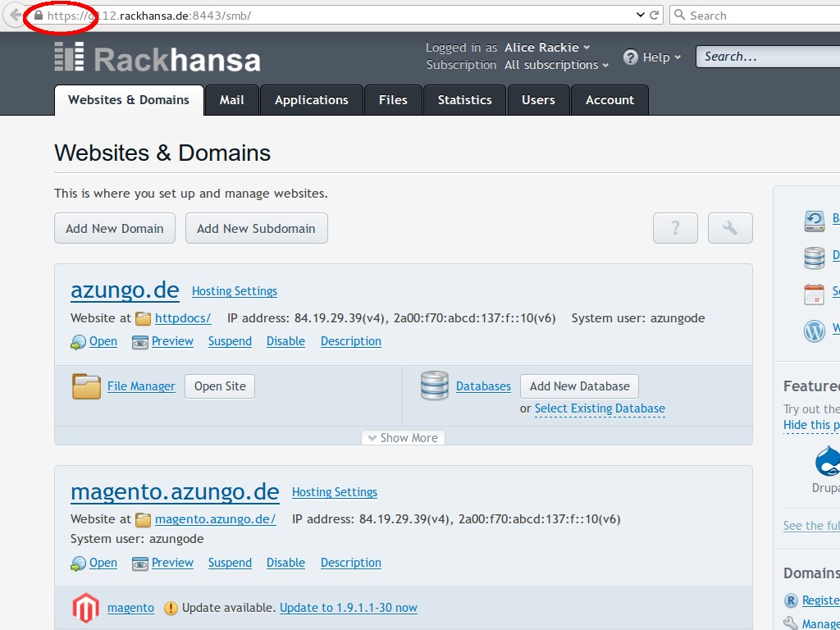Viewport: 840px width, 630px height.
Task: Click the question mark help button below heading
Action: (x=675, y=228)
